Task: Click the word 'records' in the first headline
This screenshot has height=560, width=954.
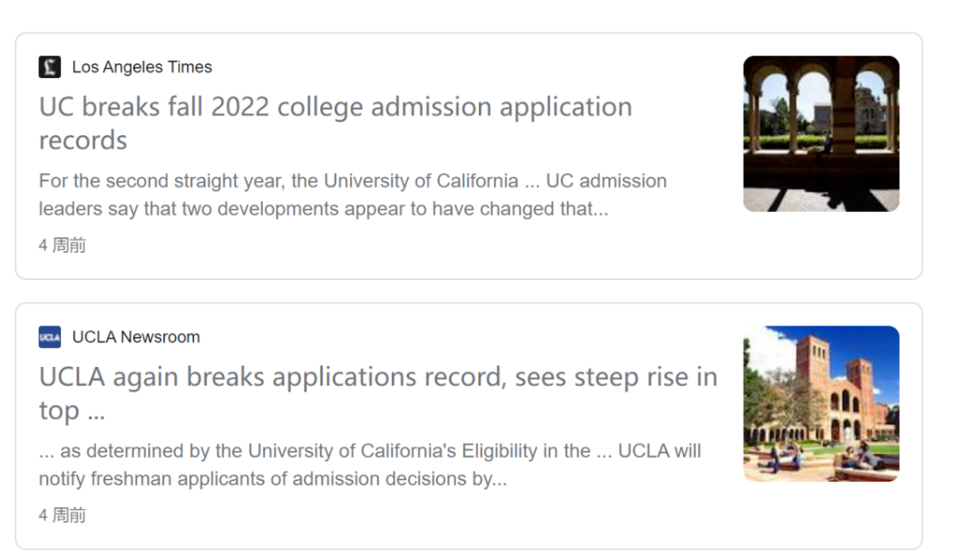Action: pos(83,140)
